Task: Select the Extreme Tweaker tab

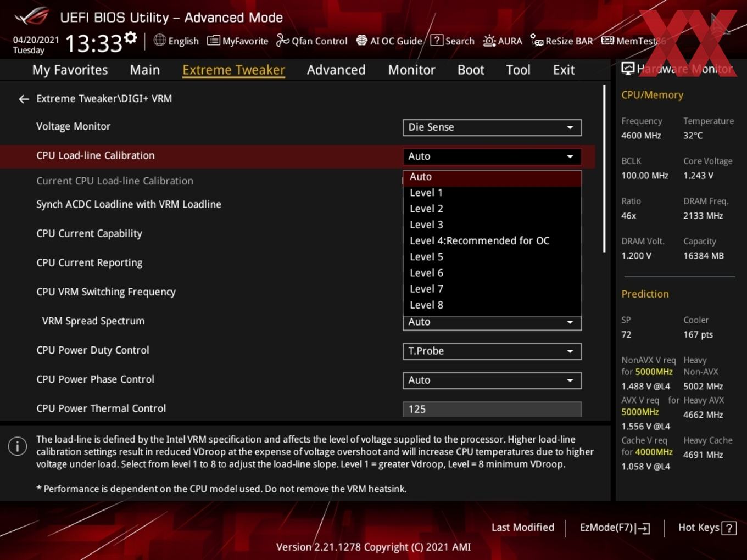Action: pos(233,70)
